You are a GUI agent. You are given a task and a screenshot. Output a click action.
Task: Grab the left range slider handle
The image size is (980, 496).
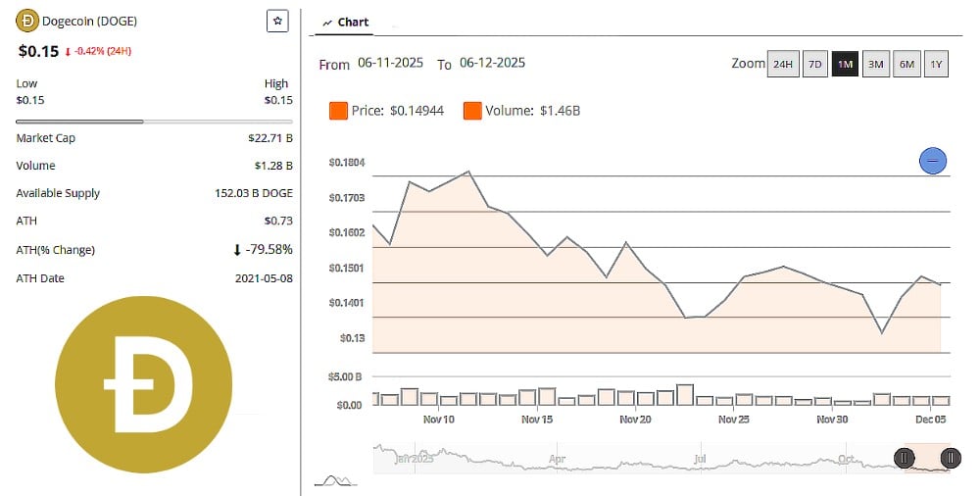pos(904,458)
